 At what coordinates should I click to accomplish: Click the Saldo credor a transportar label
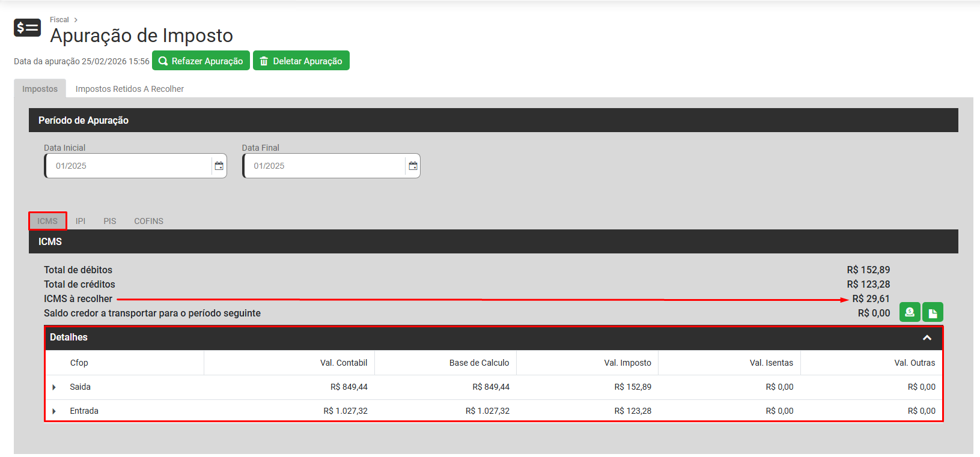(152, 313)
